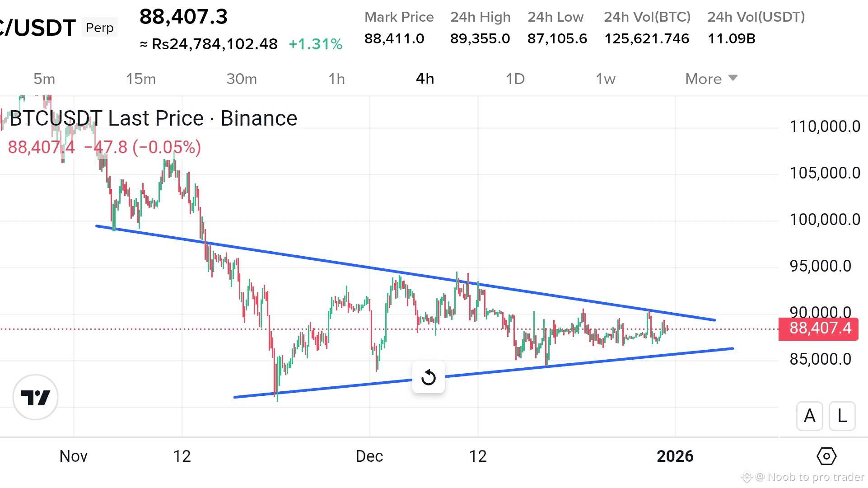Expand the More timeframes dropdown
Viewport: 868px width, 488px height.
(711, 79)
